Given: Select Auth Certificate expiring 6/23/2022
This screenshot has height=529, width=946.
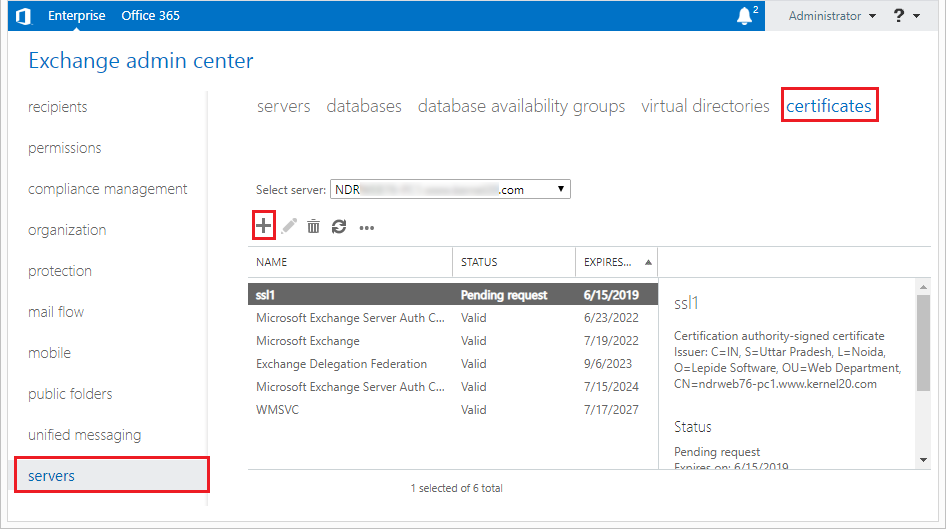Looking at the screenshot, I should [452, 318].
